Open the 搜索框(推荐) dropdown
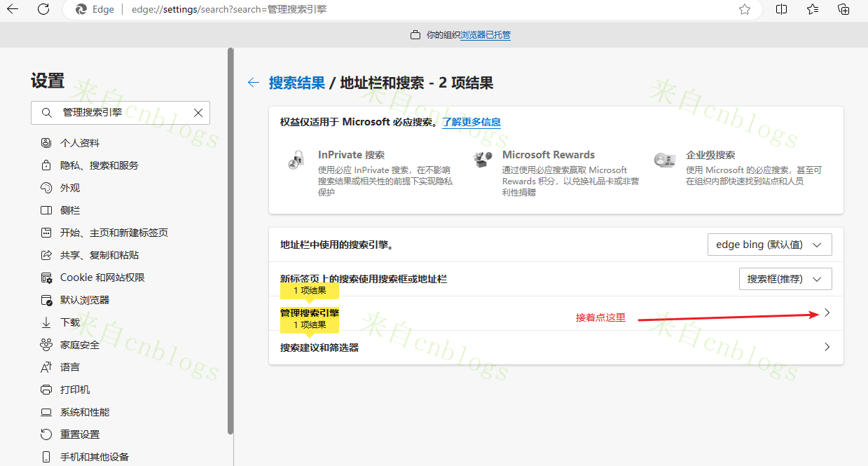 [785, 278]
